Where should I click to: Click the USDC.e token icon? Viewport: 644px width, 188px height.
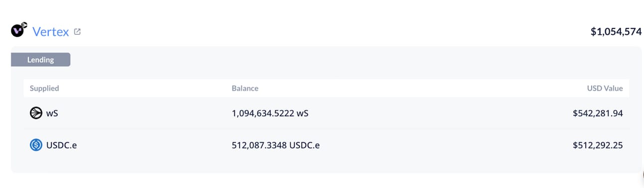(36, 145)
